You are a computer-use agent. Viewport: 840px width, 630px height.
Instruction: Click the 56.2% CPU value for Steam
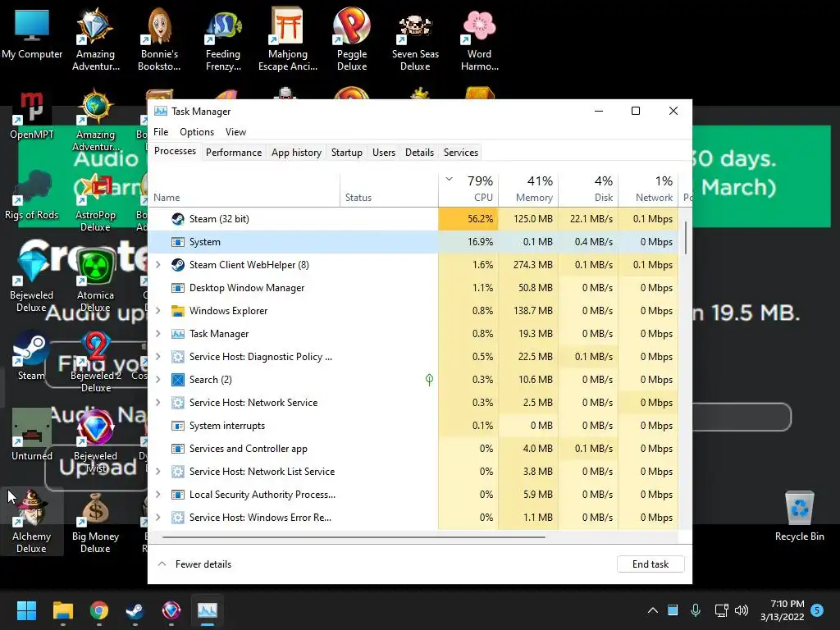(468, 218)
